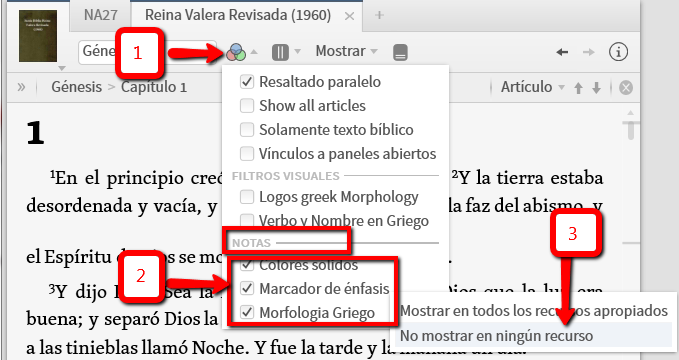Jump to previous article with up arrow
The width and height of the screenshot is (679, 360).
579,88
